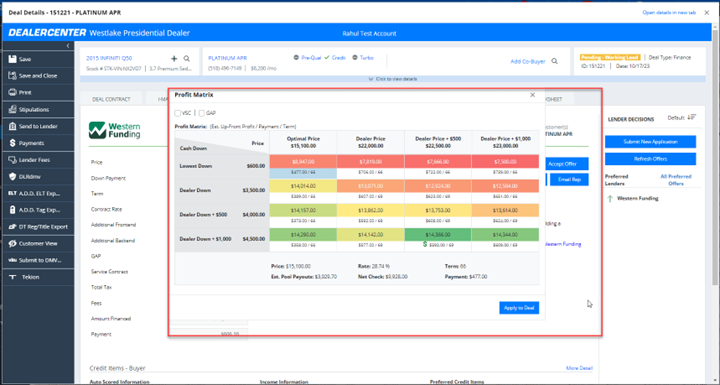Click the plus icon beside 2015 INFINITI Q50
Screen dimensions: 720x385
(x=174, y=58)
